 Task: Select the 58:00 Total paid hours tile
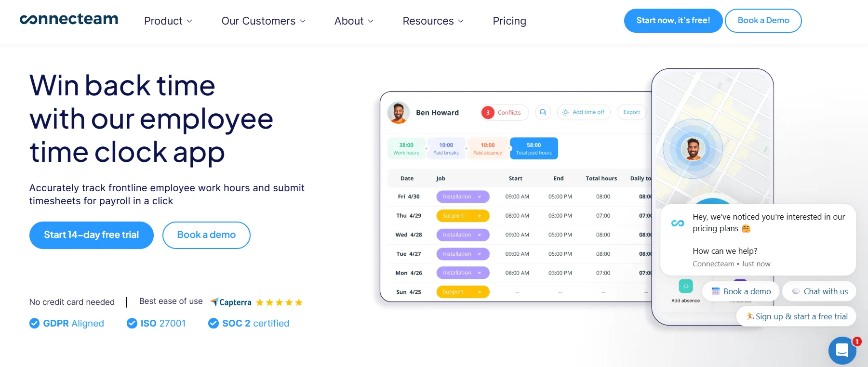pos(534,148)
